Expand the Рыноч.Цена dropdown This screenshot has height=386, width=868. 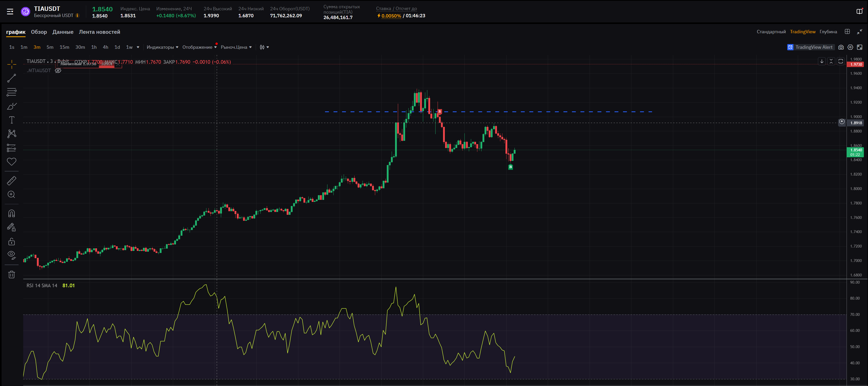point(236,47)
